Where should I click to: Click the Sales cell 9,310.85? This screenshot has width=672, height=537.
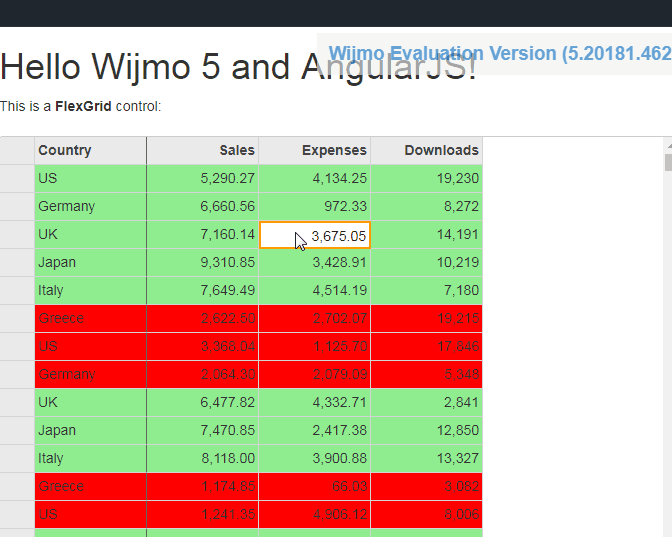click(203, 263)
